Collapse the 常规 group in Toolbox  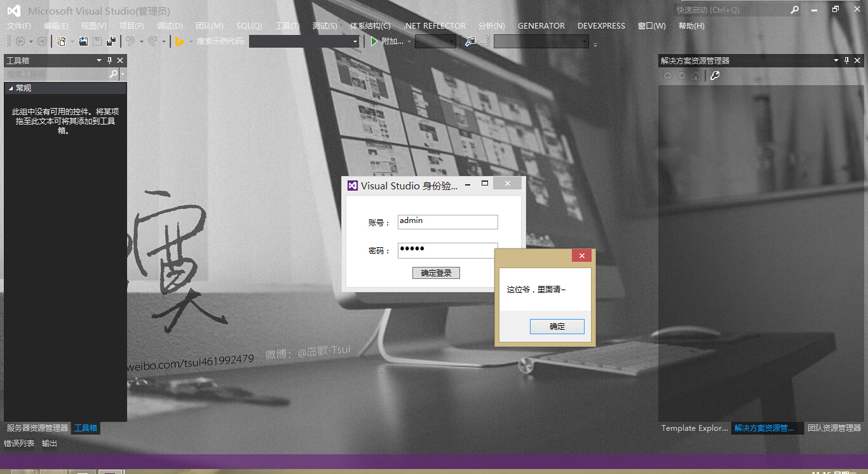[x=11, y=88]
